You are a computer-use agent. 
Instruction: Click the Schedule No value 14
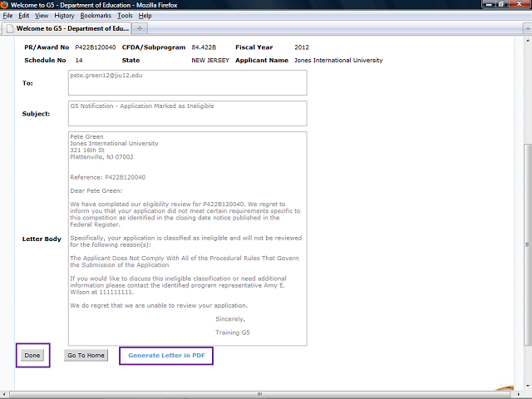[x=79, y=60]
